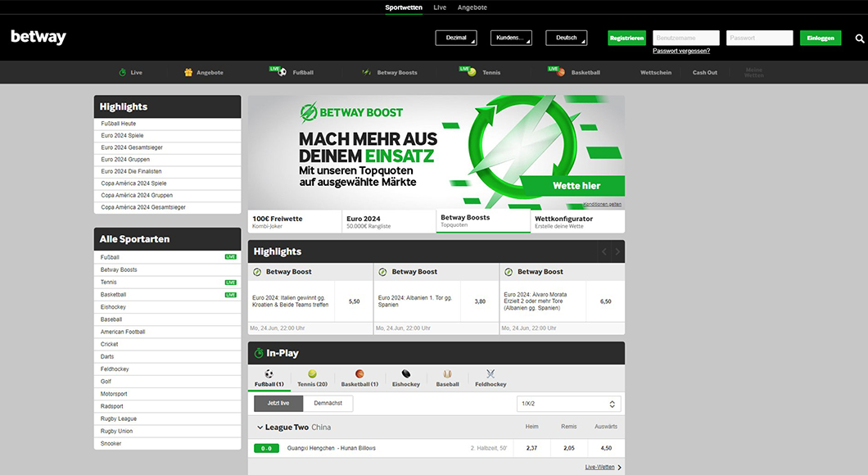Viewport: 868px width, 475px height.
Task: Click the Registrieren button
Action: (626, 38)
